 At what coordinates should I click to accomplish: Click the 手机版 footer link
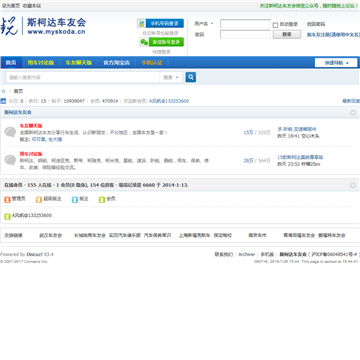267,254
